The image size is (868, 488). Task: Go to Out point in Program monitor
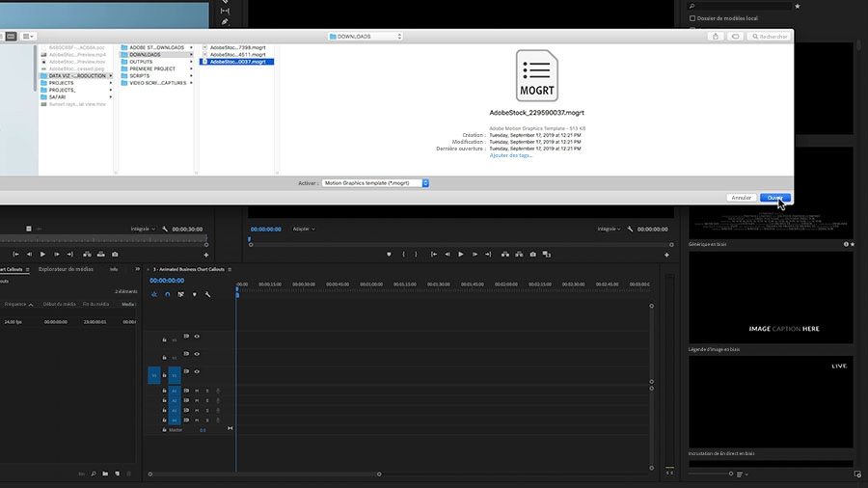pos(488,255)
